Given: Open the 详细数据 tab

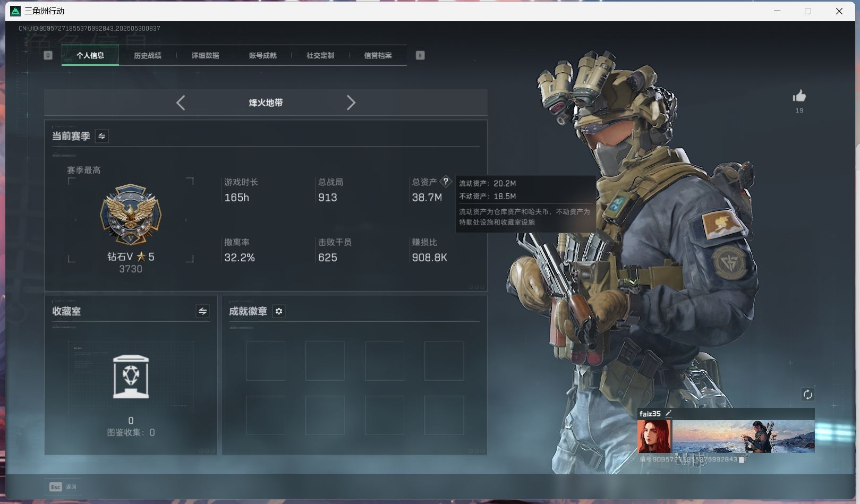Looking at the screenshot, I should [x=205, y=55].
